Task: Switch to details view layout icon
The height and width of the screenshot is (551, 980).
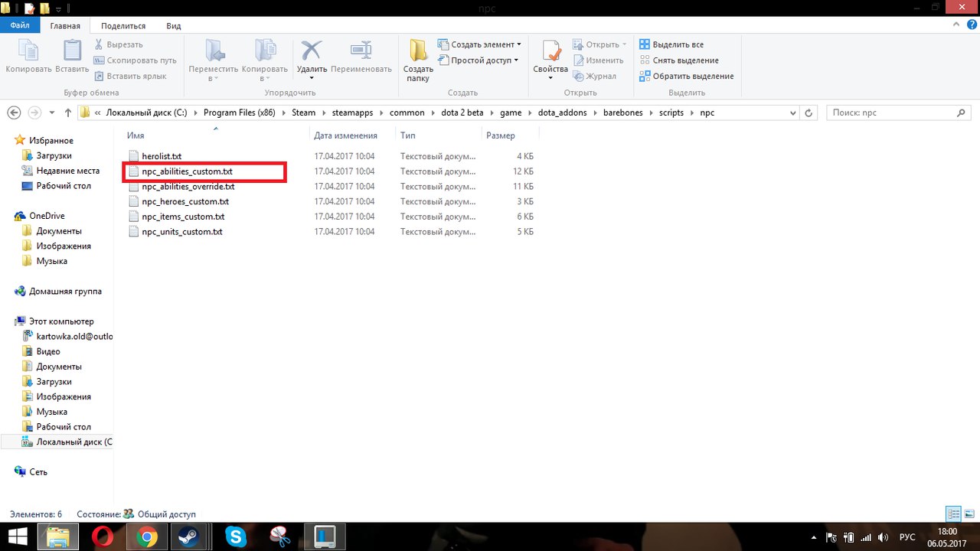Action: (953, 514)
